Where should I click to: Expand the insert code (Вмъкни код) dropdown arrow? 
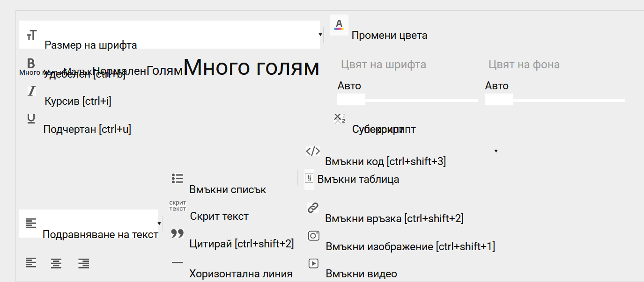pos(496,151)
